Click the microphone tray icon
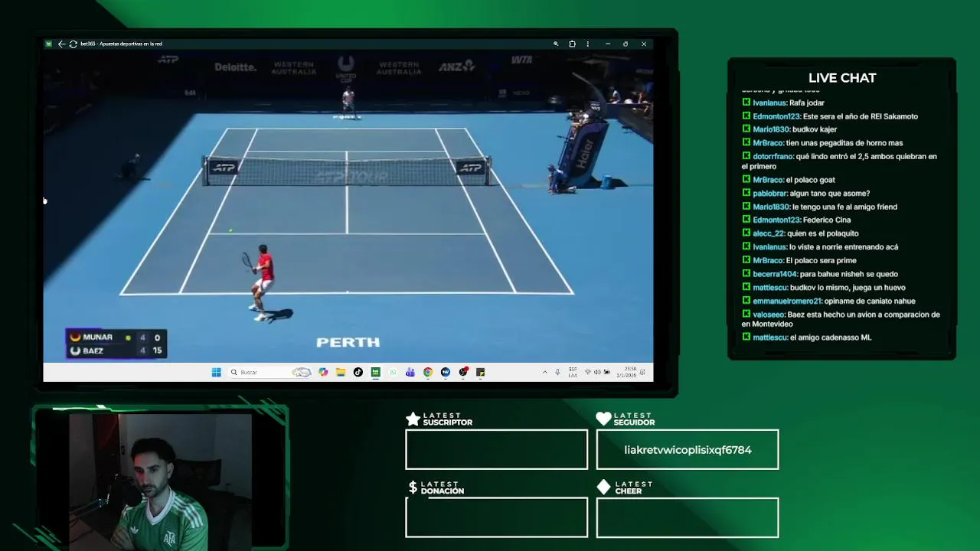This screenshot has height=551, width=980. tap(557, 372)
